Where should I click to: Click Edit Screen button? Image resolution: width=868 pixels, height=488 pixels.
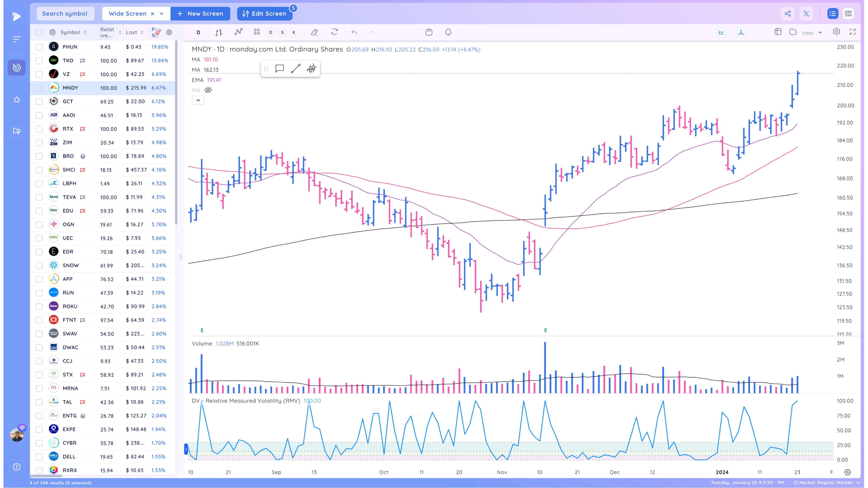coord(265,13)
